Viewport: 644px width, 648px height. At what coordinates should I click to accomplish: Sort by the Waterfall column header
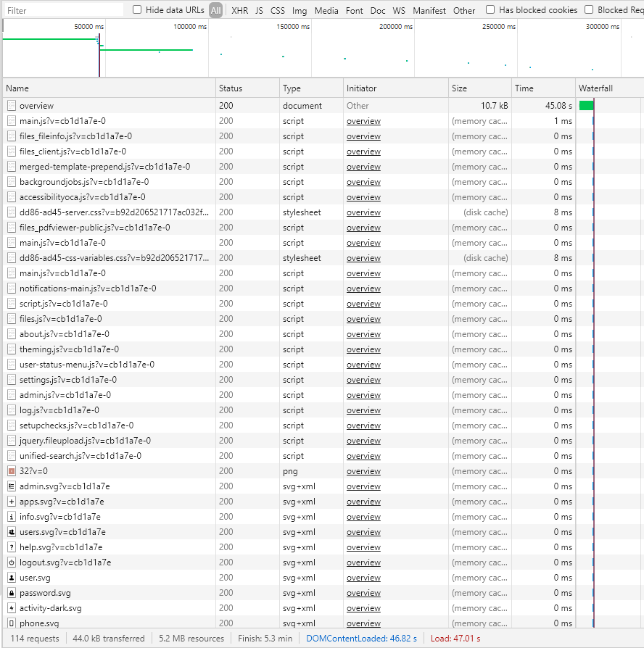(610, 88)
